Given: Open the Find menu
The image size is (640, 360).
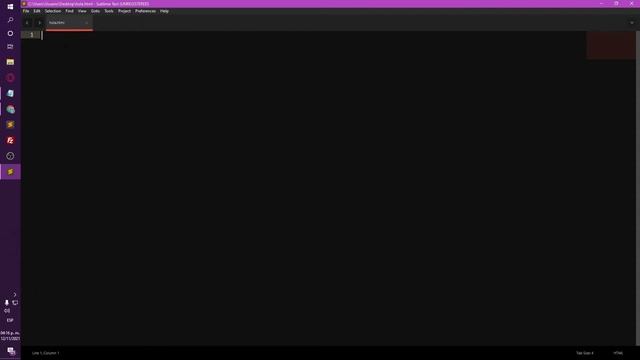Looking at the screenshot, I should 69,11.
